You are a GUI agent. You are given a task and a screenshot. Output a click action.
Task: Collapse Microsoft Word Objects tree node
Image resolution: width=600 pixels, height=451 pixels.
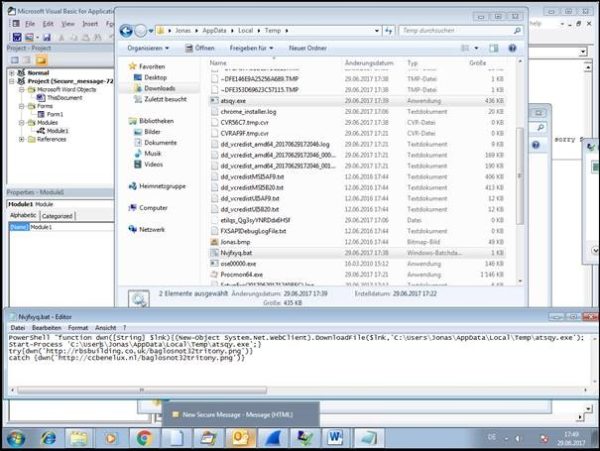pyautogui.click(x=22, y=90)
